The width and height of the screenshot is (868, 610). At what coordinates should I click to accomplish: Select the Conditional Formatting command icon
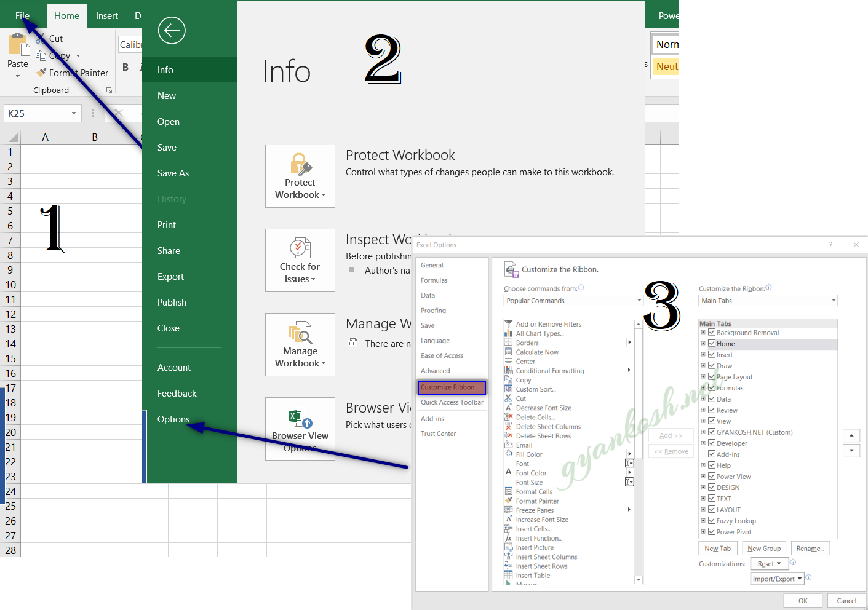[x=508, y=370]
